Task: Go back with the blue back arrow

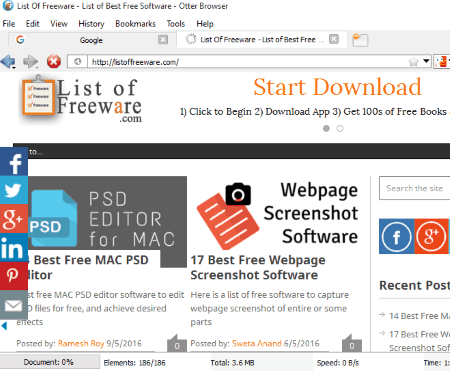Action: (x=8, y=62)
